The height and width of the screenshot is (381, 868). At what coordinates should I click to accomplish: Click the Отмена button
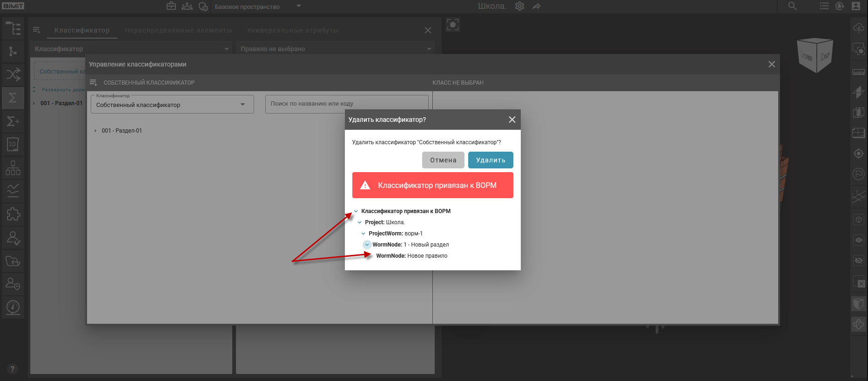[x=443, y=160]
